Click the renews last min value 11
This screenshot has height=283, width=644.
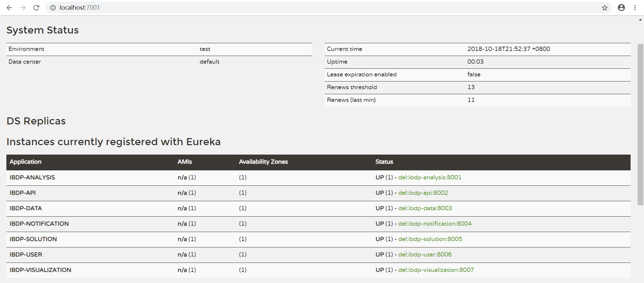471,100
